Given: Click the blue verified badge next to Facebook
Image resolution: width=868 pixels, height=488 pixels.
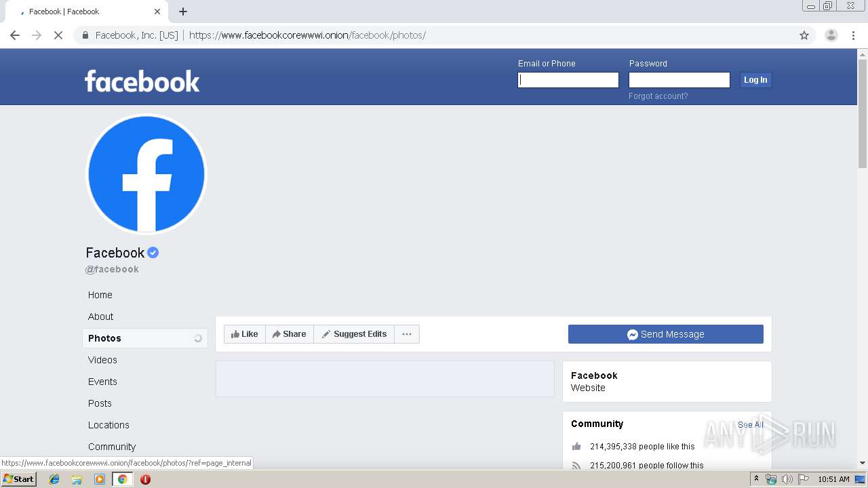Looking at the screenshot, I should (x=153, y=253).
